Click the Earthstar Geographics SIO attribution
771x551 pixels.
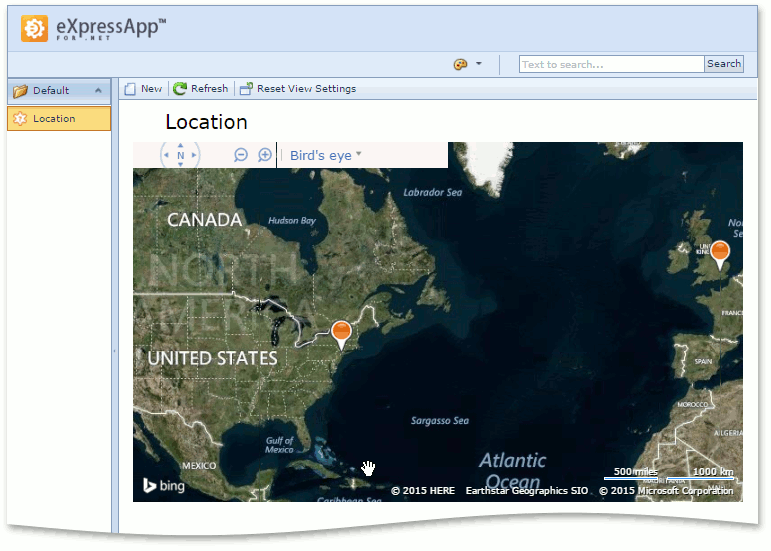point(527,491)
